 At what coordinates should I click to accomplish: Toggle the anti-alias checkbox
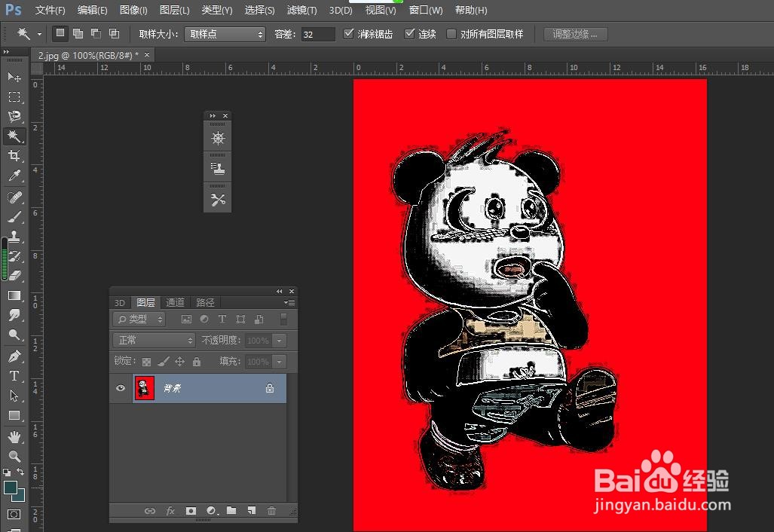coord(348,34)
